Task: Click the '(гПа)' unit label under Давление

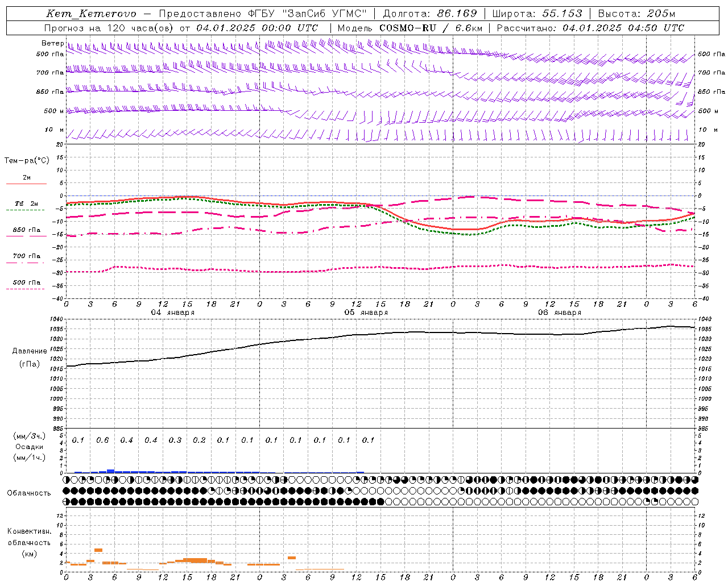Action: click(x=30, y=364)
